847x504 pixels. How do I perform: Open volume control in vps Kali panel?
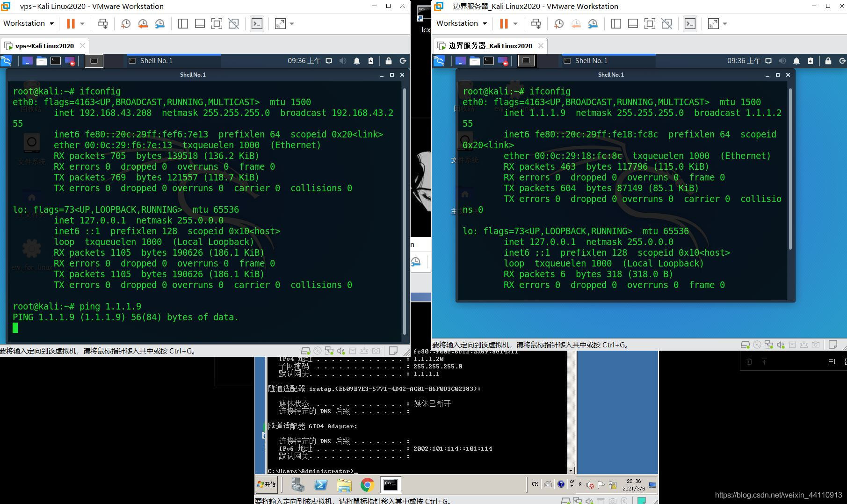tap(343, 61)
